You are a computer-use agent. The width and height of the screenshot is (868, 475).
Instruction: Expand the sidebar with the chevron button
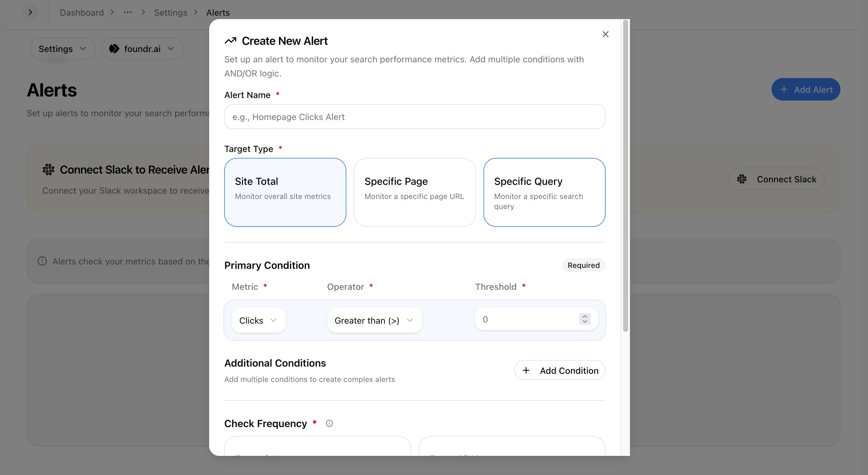pyautogui.click(x=30, y=13)
